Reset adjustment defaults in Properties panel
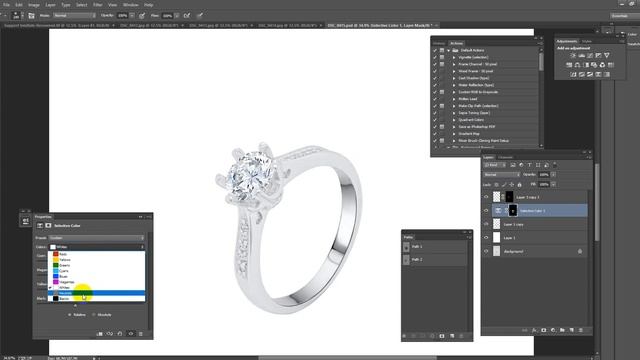 pos(120,334)
